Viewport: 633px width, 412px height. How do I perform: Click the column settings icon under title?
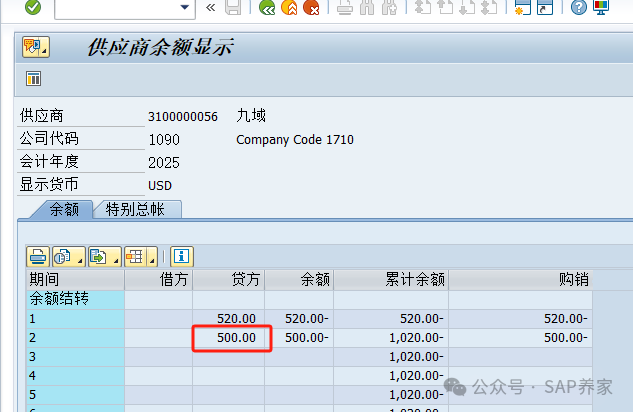pyautogui.click(x=34, y=79)
